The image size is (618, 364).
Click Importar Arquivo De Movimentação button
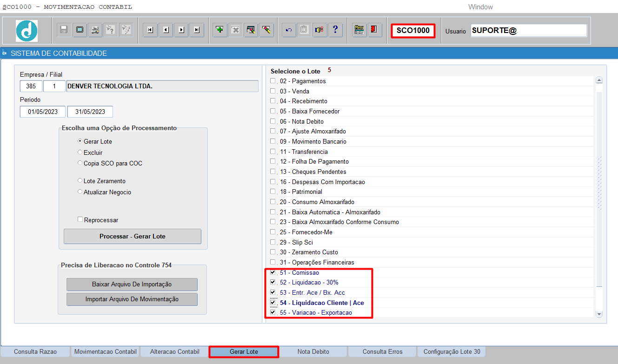point(132,299)
